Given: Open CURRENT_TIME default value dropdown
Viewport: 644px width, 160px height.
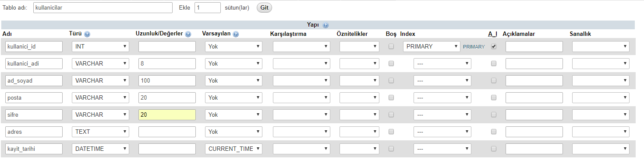Looking at the screenshot, I should pyautogui.click(x=234, y=149).
